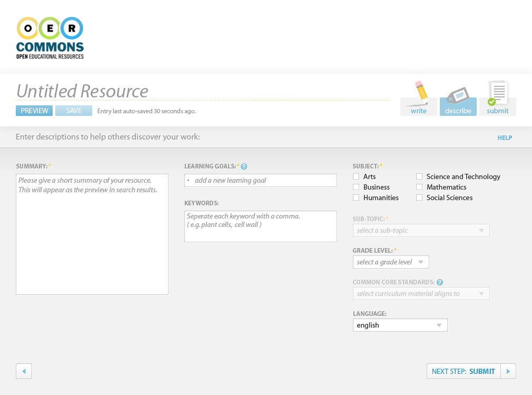
Task: Focus the add a new learning goal field
Action: pos(261,181)
